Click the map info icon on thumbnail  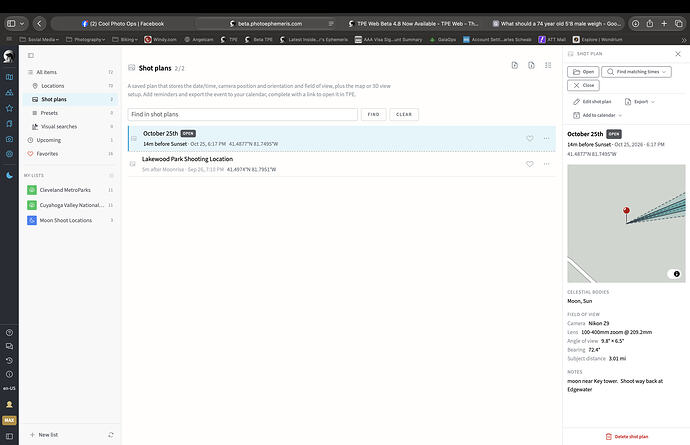coord(676,274)
